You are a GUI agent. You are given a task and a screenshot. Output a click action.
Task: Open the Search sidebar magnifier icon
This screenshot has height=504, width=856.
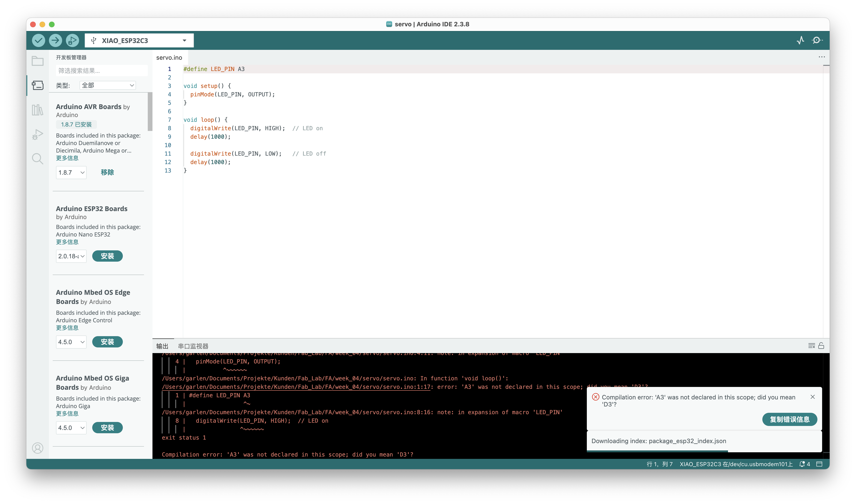(x=37, y=159)
